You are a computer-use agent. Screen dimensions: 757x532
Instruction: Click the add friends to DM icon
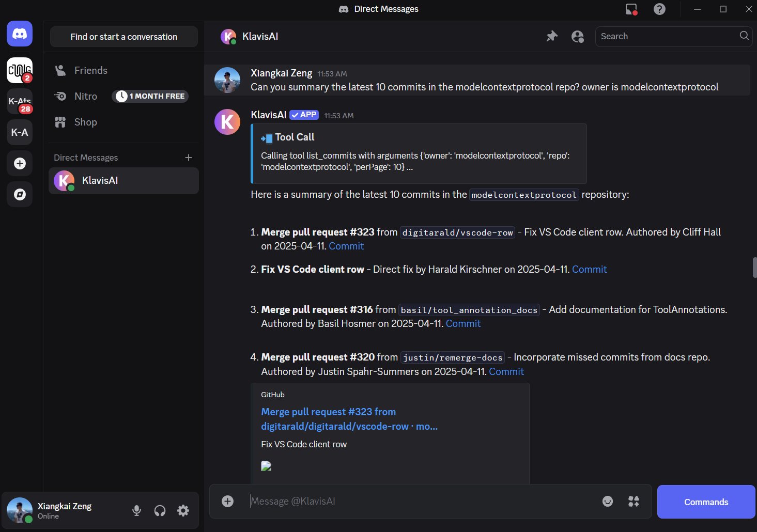point(578,36)
